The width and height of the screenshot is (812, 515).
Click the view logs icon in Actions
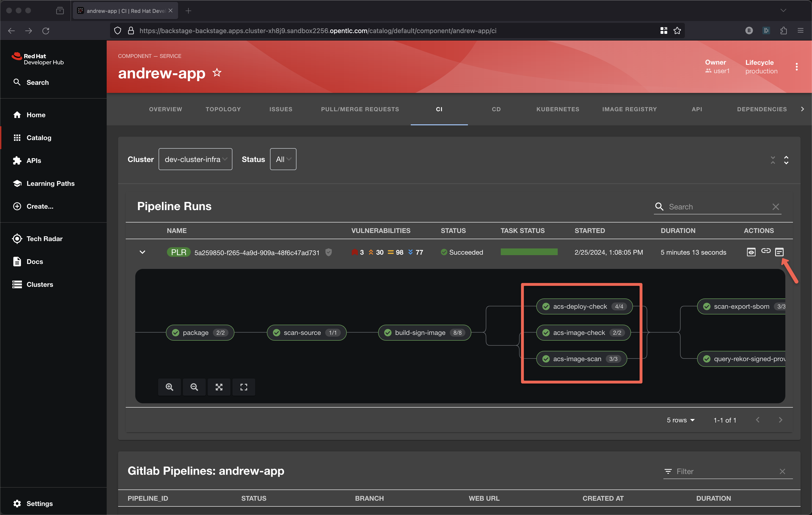[x=751, y=252]
